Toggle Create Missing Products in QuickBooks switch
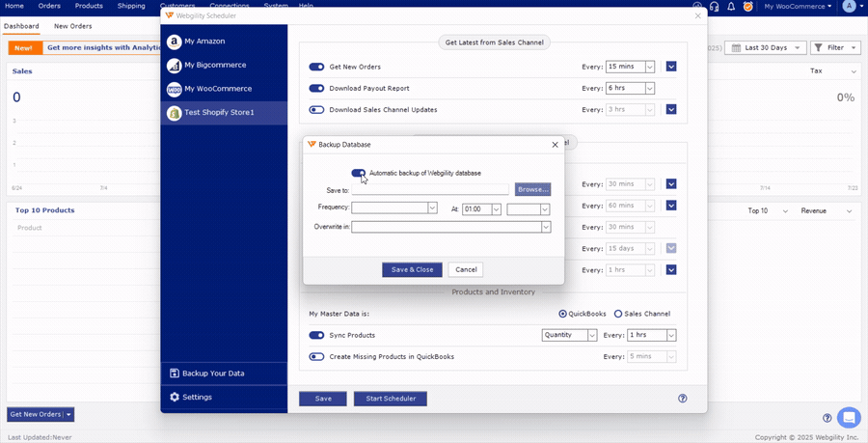The image size is (868, 443). click(316, 357)
